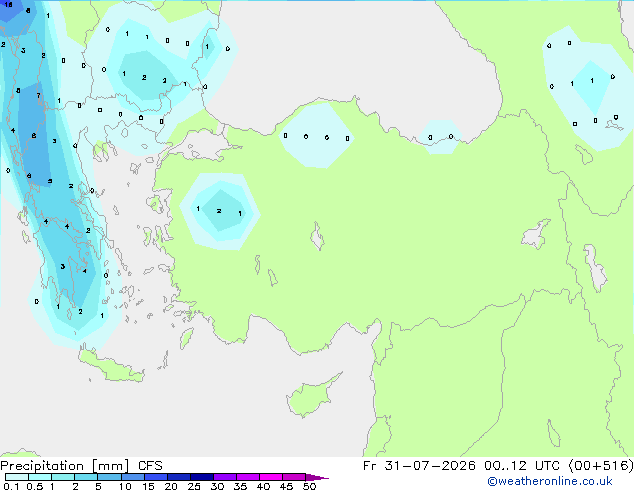The height and width of the screenshot is (490, 634).
Task: Click the '40' legend scale label
Action: [263, 486]
